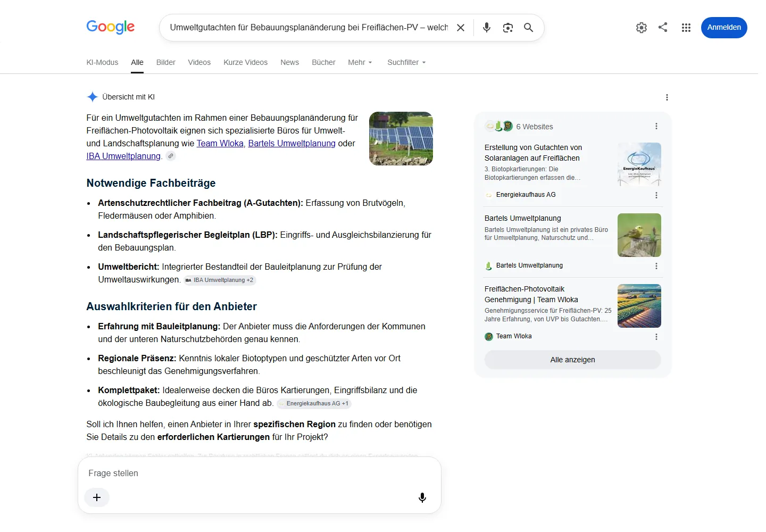The width and height of the screenshot is (766, 532).
Task: Switch to the Bilder tab
Action: click(x=166, y=62)
